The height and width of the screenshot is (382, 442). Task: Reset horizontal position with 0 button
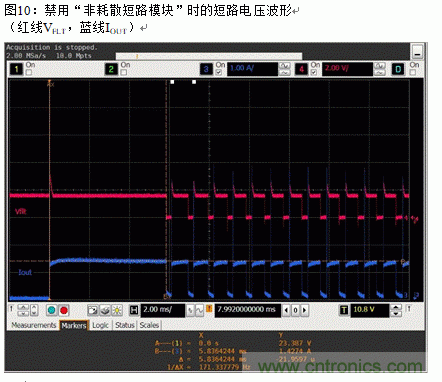(x=295, y=310)
